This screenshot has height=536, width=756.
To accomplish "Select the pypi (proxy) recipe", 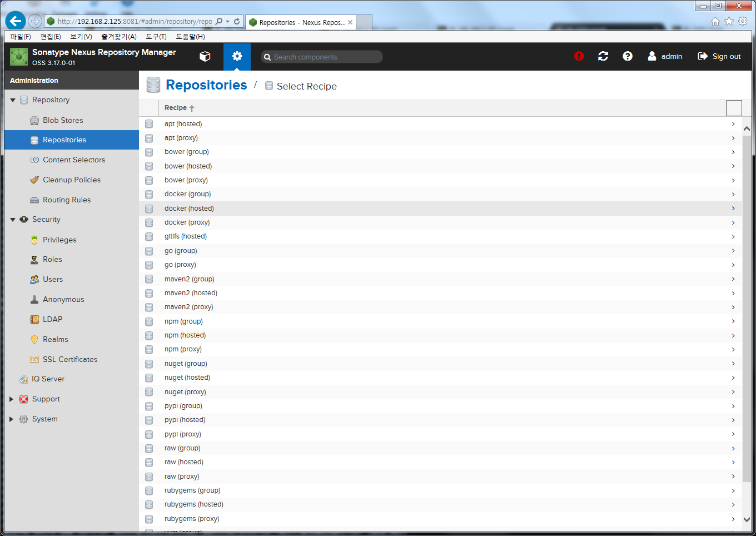I will [441, 434].
